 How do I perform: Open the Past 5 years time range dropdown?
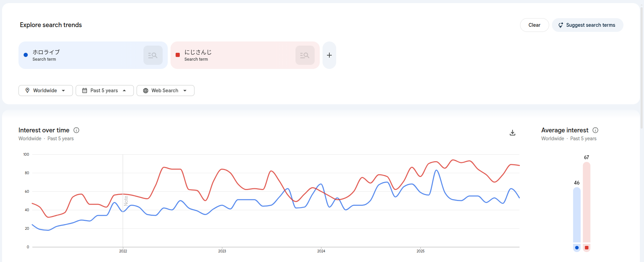(105, 91)
